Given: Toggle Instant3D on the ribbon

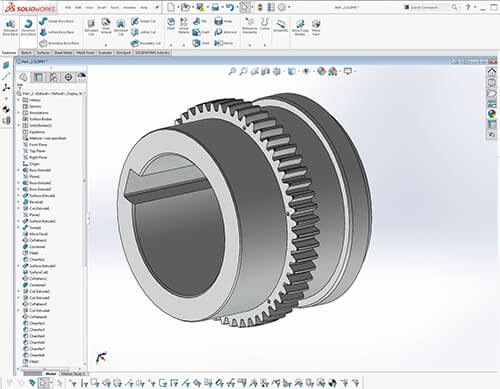Looking at the screenshot, I should click(x=281, y=26).
